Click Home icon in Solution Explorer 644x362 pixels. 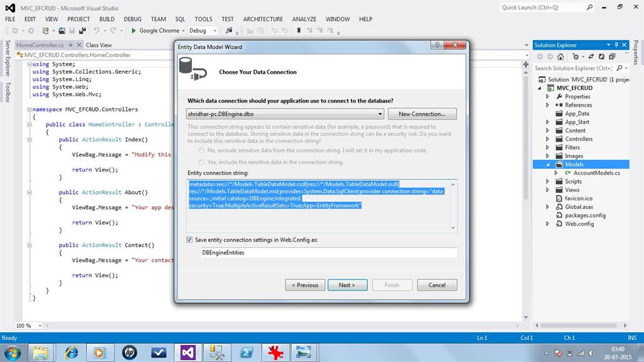560,57
